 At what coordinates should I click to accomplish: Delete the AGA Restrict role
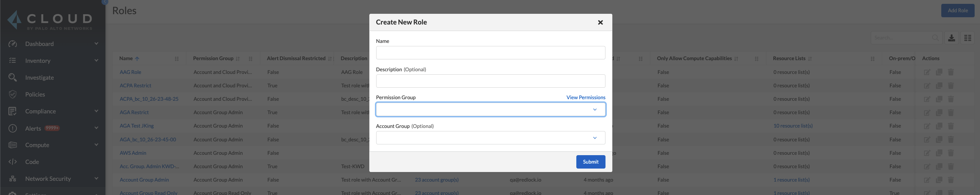tap(951, 113)
